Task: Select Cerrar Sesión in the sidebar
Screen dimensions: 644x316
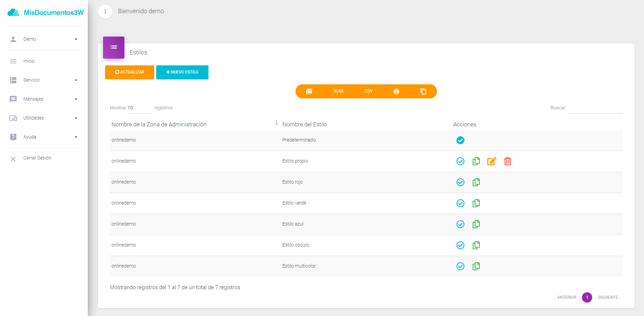Action: pos(37,158)
